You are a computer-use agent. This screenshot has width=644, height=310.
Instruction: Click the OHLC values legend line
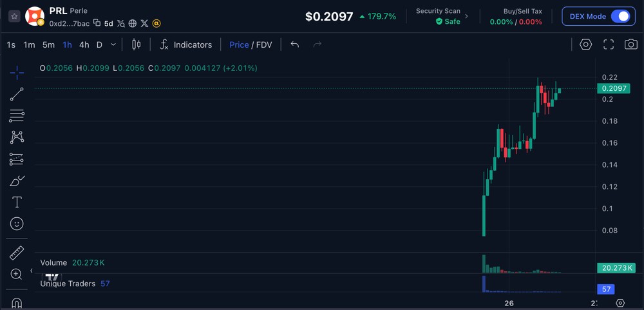[x=148, y=68]
